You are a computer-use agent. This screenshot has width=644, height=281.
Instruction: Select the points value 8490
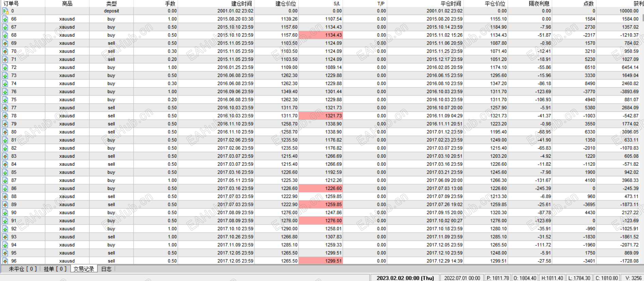(590, 84)
